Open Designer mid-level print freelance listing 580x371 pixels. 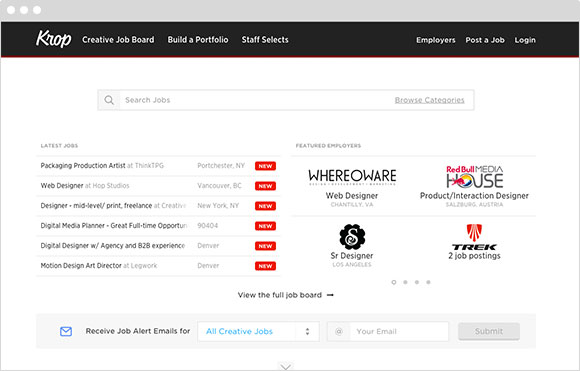[113, 205]
